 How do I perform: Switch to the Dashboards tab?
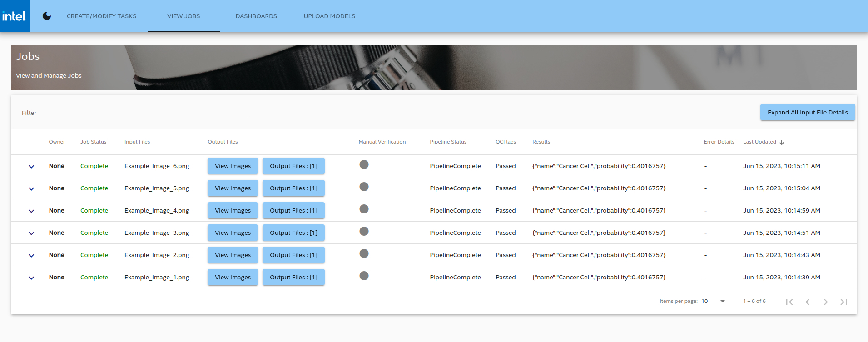pos(256,16)
